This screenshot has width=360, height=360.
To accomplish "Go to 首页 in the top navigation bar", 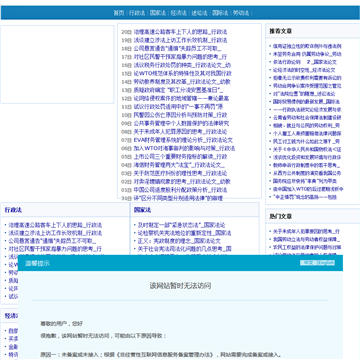I will point(119,13).
